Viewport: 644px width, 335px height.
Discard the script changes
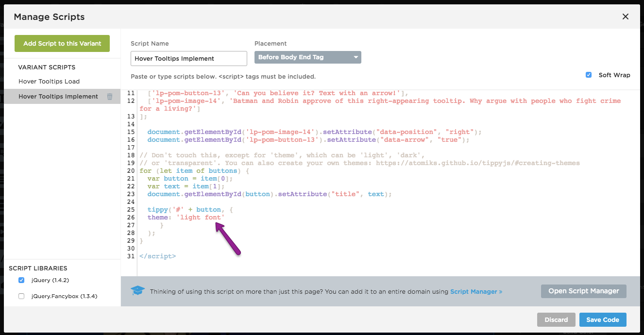pyautogui.click(x=556, y=319)
